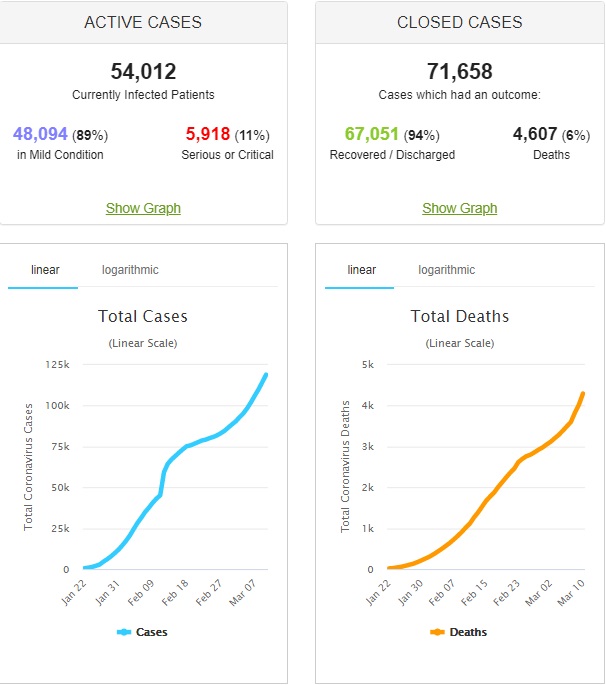Screen dimensions: 606x685
Task: Click the blue Cases legend marker
Action: tap(124, 632)
